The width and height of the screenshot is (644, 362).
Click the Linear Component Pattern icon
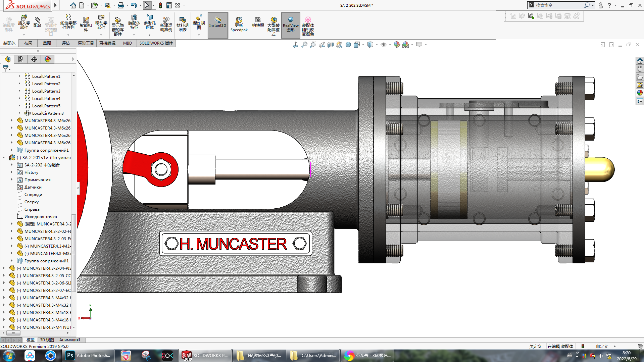click(x=68, y=22)
